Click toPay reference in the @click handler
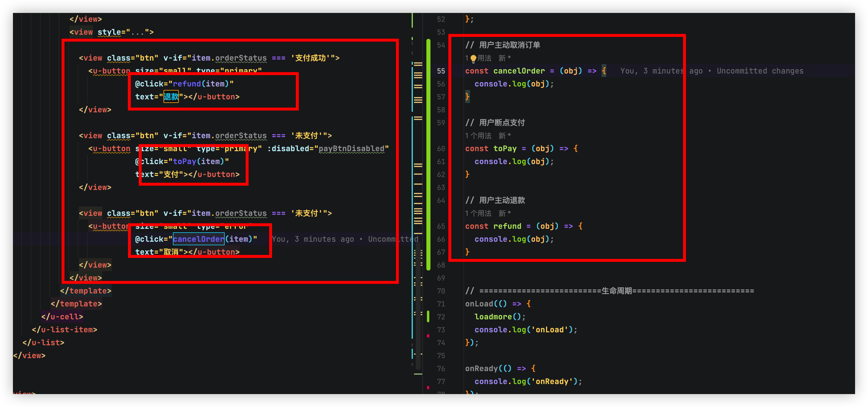Screen dimensions: 868x407 184,162
